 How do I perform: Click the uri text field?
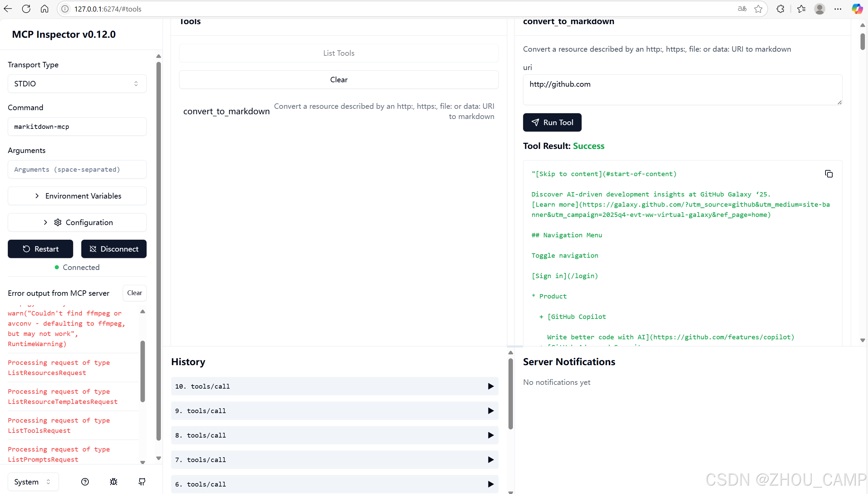(682, 90)
